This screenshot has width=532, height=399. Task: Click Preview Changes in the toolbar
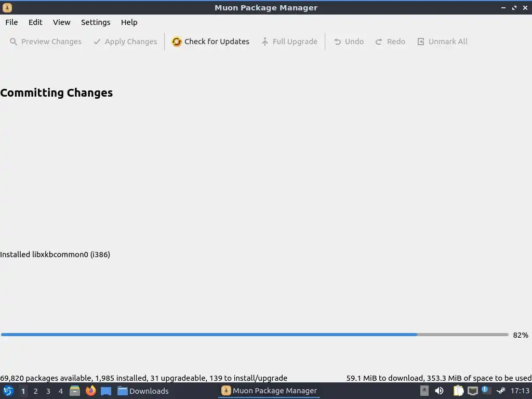46,42
